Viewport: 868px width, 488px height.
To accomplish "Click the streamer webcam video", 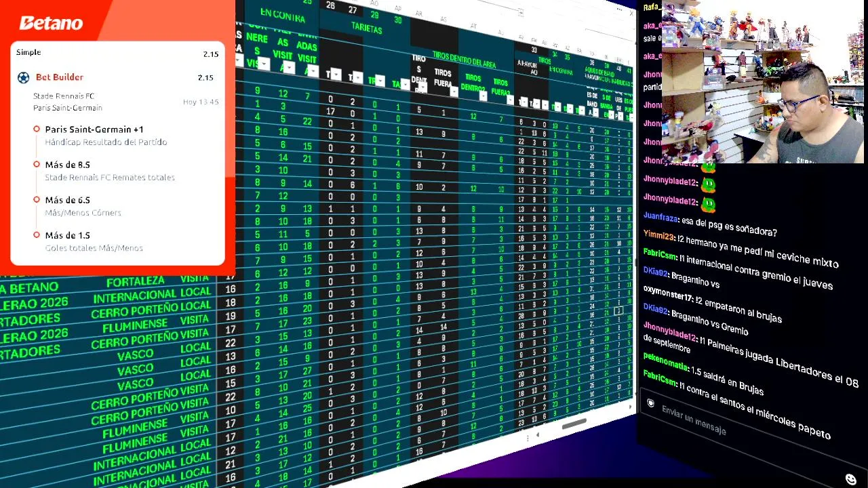I will [x=762, y=82].
